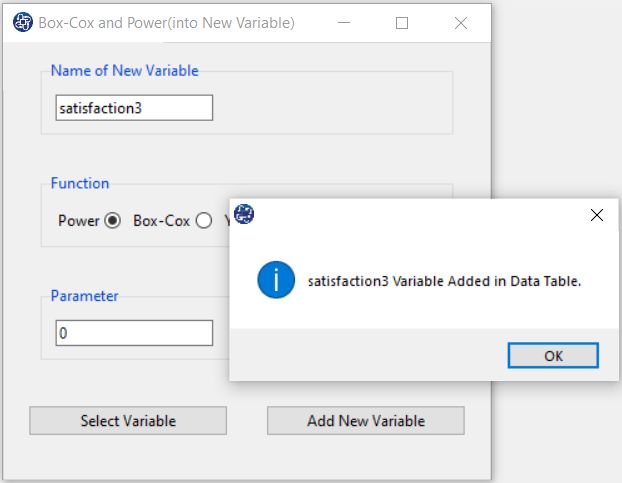Click the app icon in the Box-Cox window title bar
622x483 pixels.
point(21,22)
